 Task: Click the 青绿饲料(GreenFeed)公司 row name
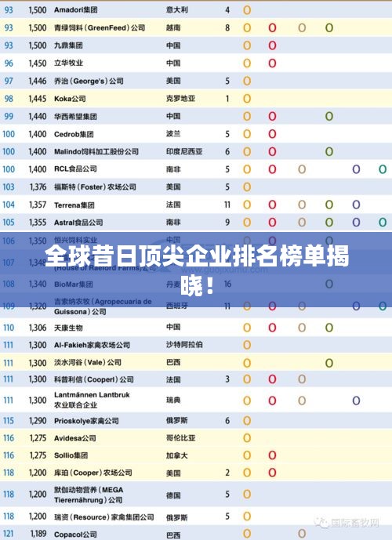(100, 28)
